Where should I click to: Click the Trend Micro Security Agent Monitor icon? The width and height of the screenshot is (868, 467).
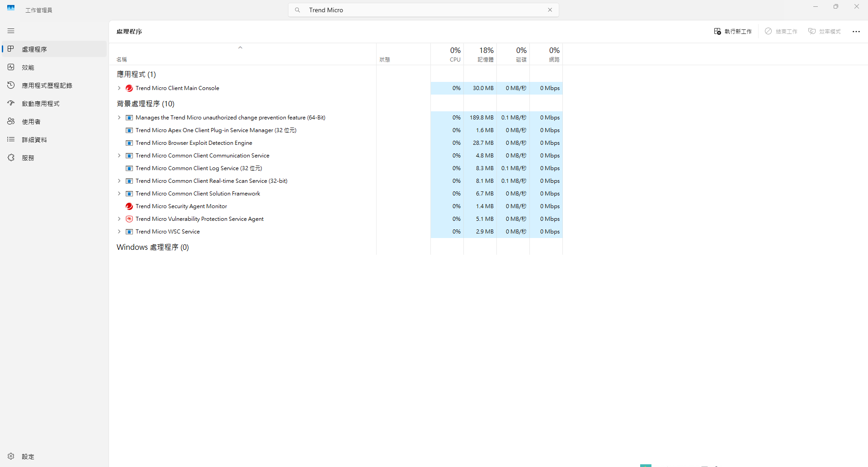129,206
